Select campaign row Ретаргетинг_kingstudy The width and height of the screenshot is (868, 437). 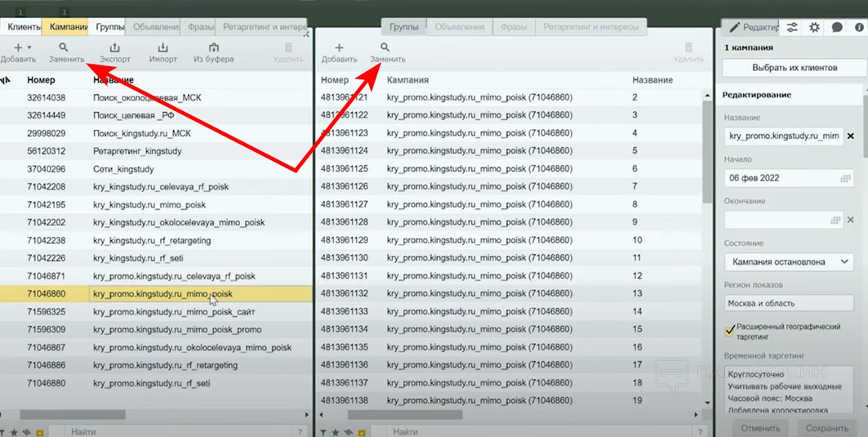point(137,151)
